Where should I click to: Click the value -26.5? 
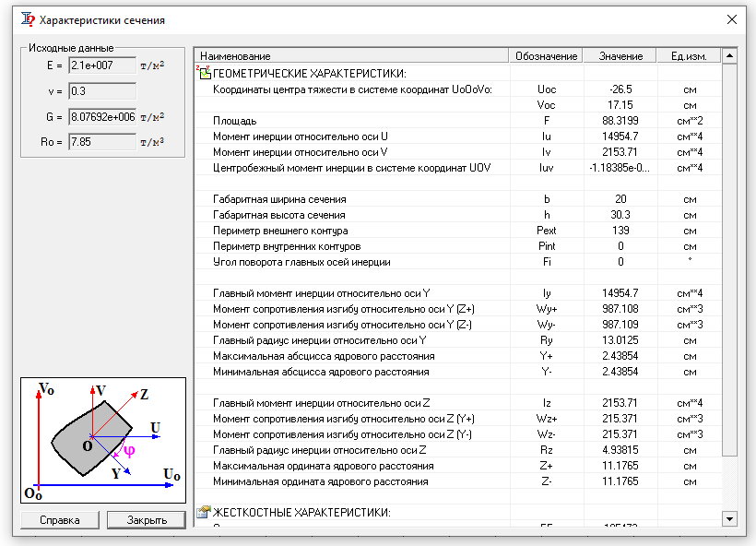pos(620,89)
